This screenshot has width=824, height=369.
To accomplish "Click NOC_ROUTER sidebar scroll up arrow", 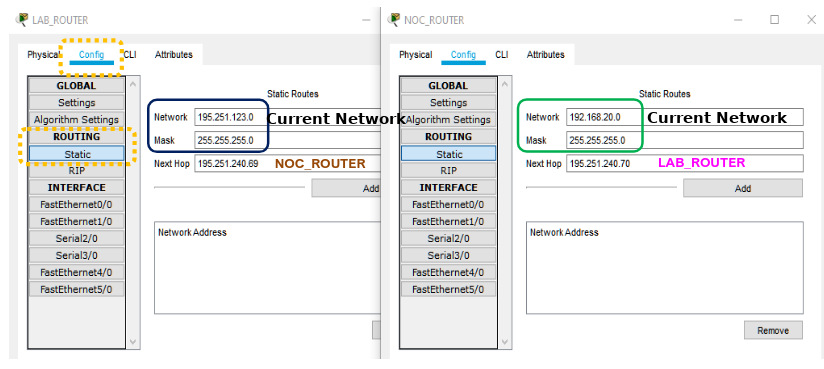I will coord(504,84).
